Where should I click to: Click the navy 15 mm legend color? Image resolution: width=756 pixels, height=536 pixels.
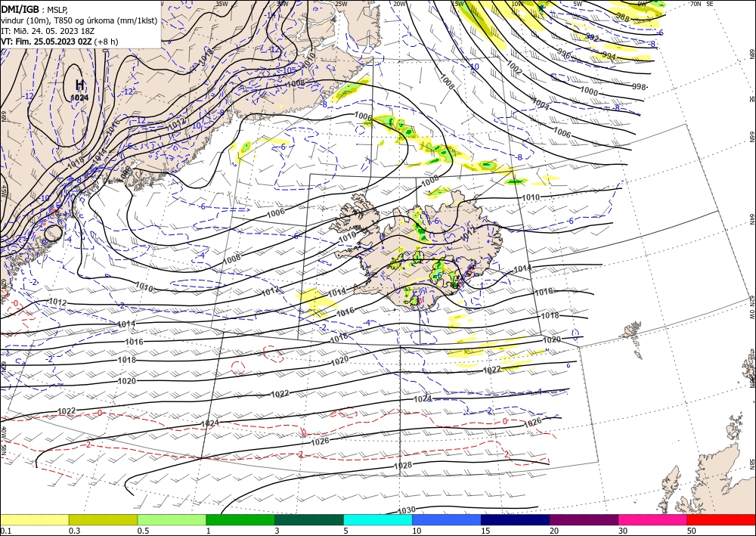[516, 519]
